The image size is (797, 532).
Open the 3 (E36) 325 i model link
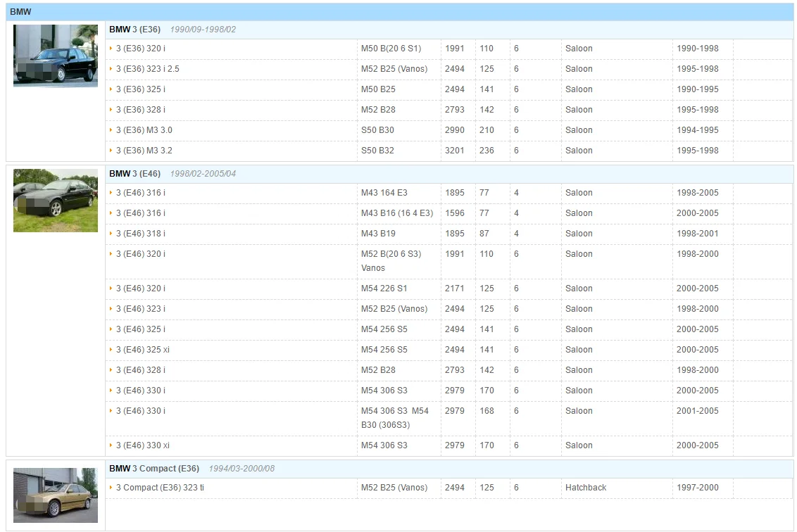tap(141, 89)
